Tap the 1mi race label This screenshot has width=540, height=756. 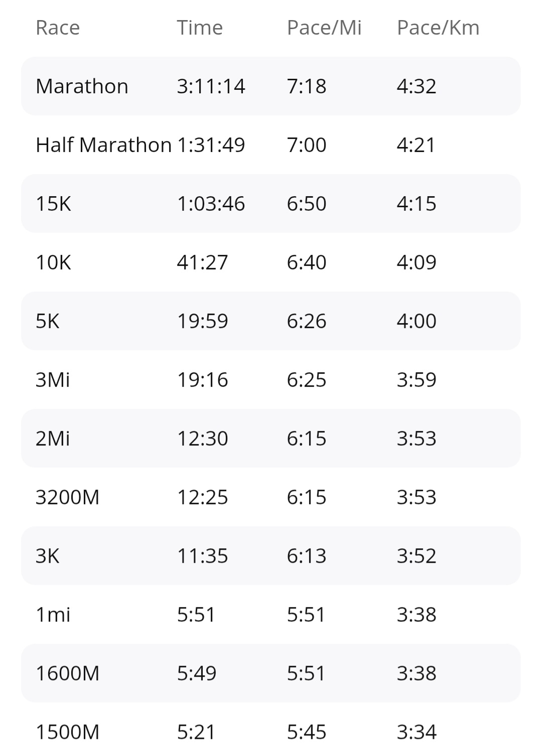click(x=53, y=615)
